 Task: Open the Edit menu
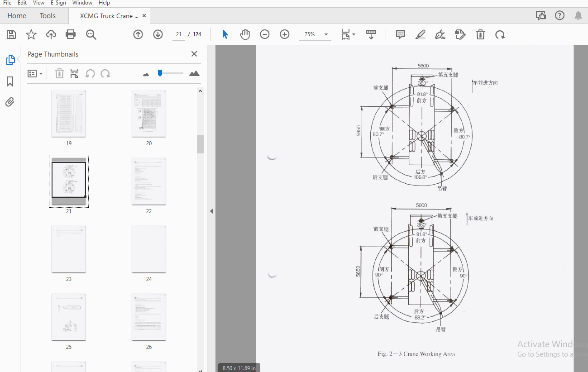(x=22, y=3)
